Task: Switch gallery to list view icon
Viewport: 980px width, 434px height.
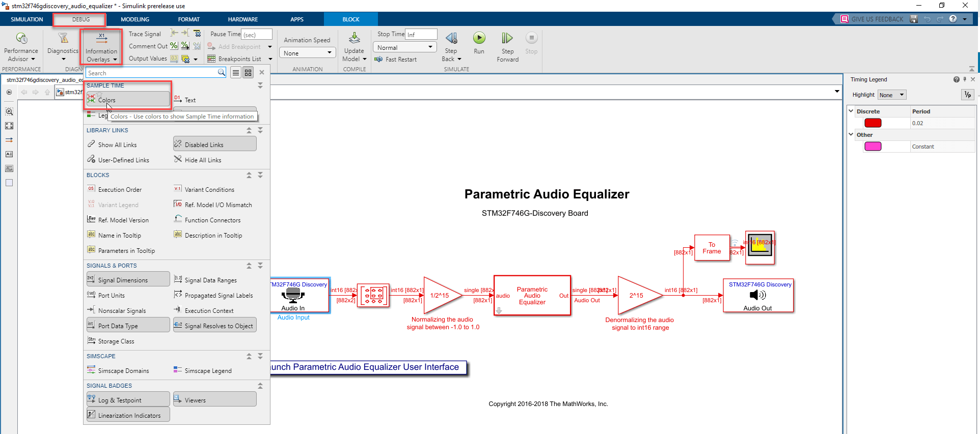Action: [236, 73]
